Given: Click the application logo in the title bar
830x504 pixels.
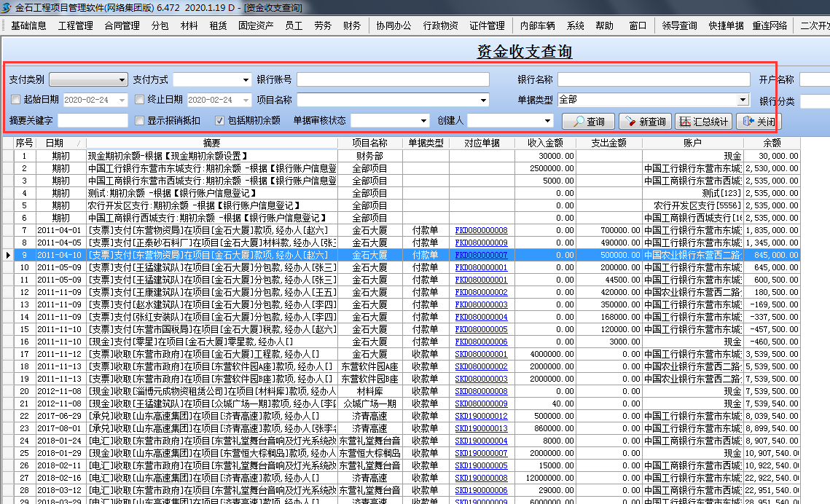Looking at the screenshot, I should coord(7,8).
